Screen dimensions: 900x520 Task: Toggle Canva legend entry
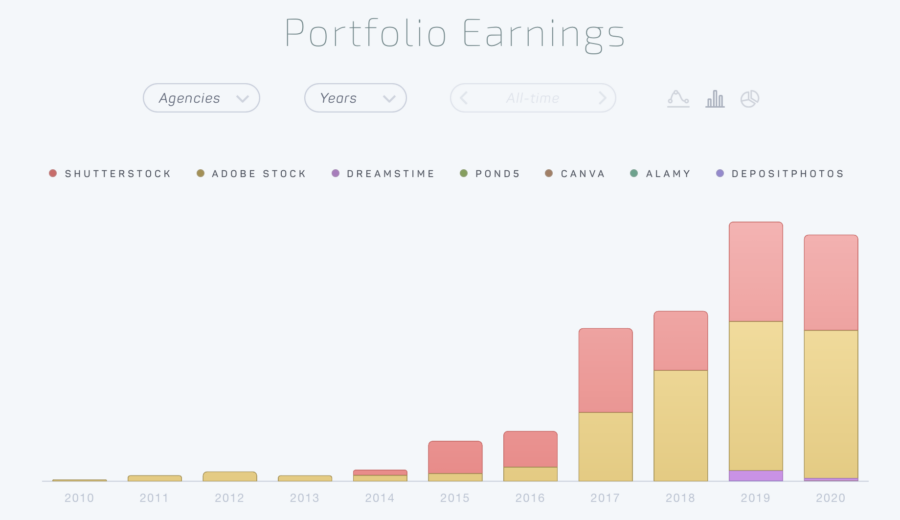[x=575, y=173]
